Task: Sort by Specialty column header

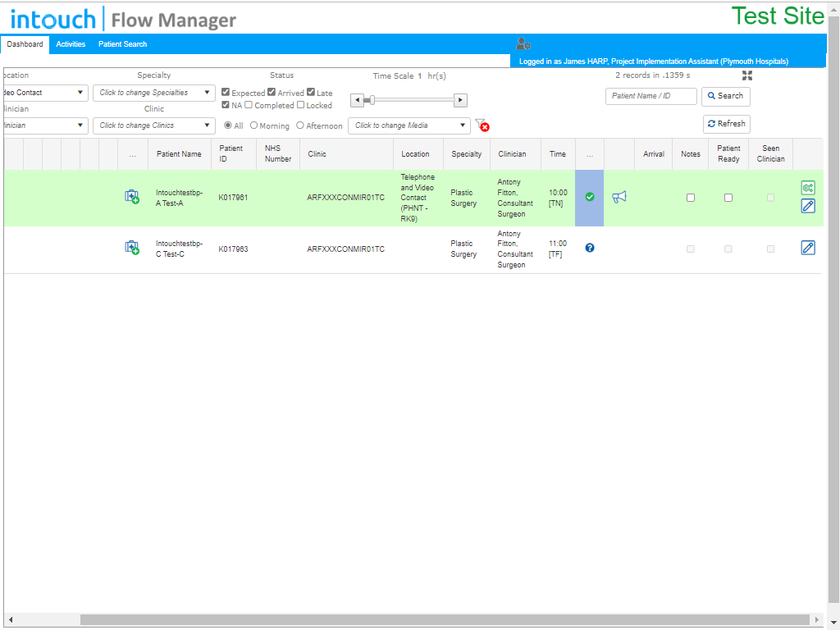Action: [x=466, y=153]
